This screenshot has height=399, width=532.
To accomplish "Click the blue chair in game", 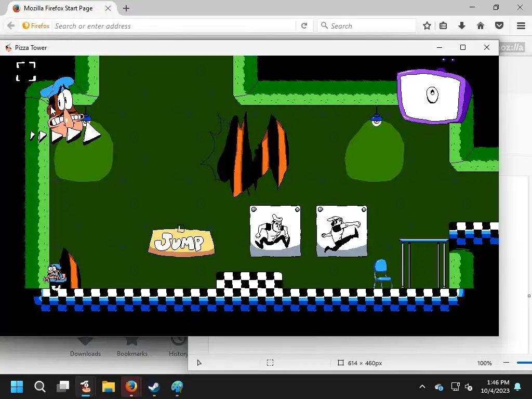I will coord(383,273).
